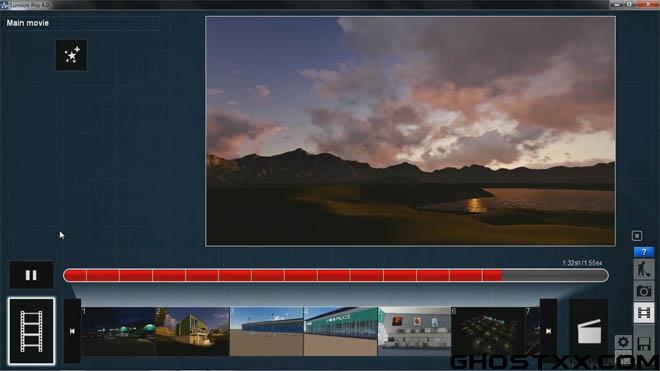Select clip 6 dark aerial thumbnail
The width and height of the screenshot is (660, 371).
click(x=488, y=331)
